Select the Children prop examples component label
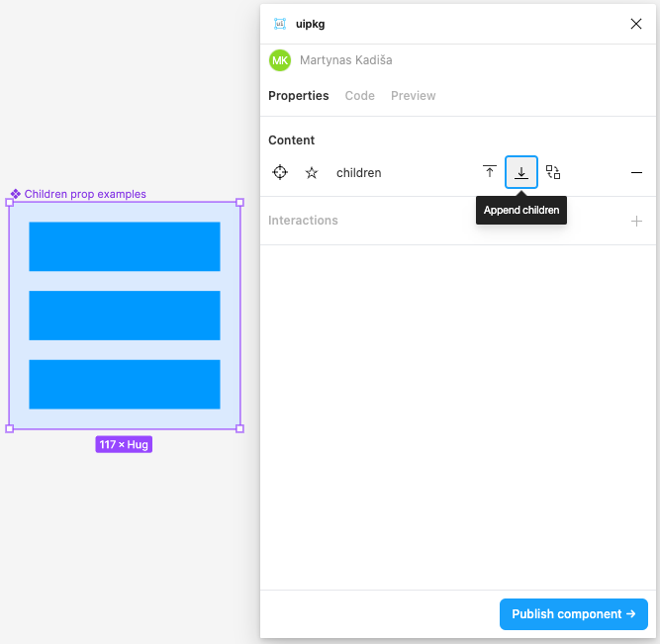The height and width of the screenshot is (644, 660). click(x=84, y=194)
